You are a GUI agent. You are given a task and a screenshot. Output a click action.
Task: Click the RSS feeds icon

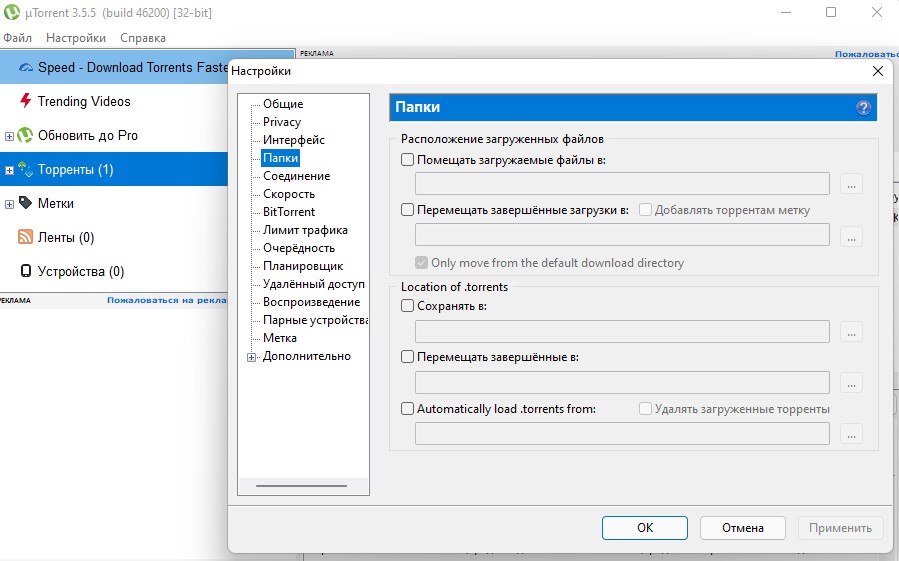tap(25, 237)
